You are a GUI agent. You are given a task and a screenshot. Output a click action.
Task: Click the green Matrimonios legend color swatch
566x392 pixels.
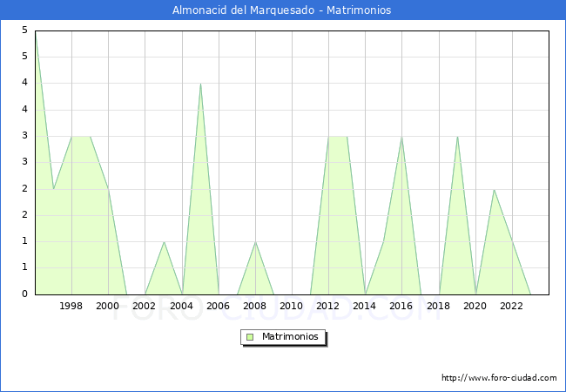[x=250, y=336]
